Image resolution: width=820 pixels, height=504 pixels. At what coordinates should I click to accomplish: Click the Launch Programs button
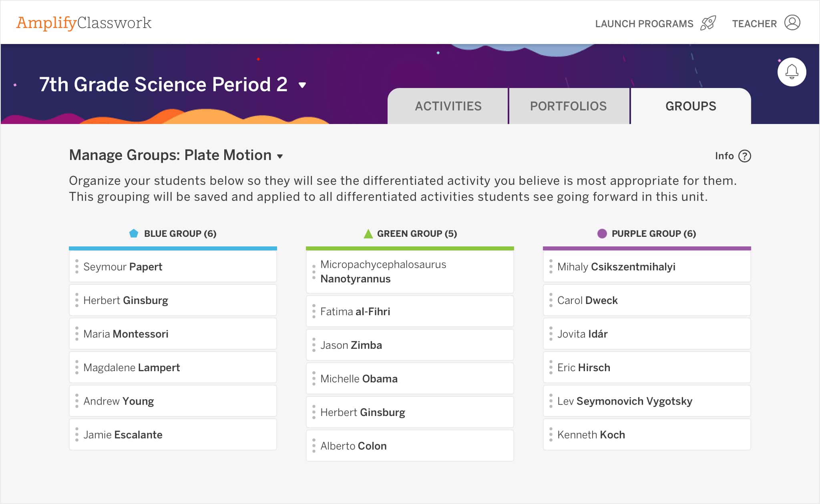[645, 23]
